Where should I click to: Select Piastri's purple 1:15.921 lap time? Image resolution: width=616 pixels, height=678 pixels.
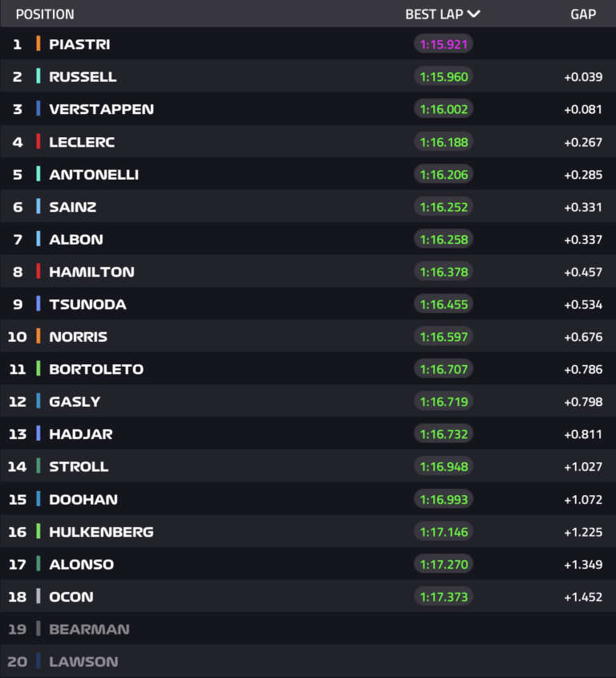pyautogui.click(x=444, y=44)
